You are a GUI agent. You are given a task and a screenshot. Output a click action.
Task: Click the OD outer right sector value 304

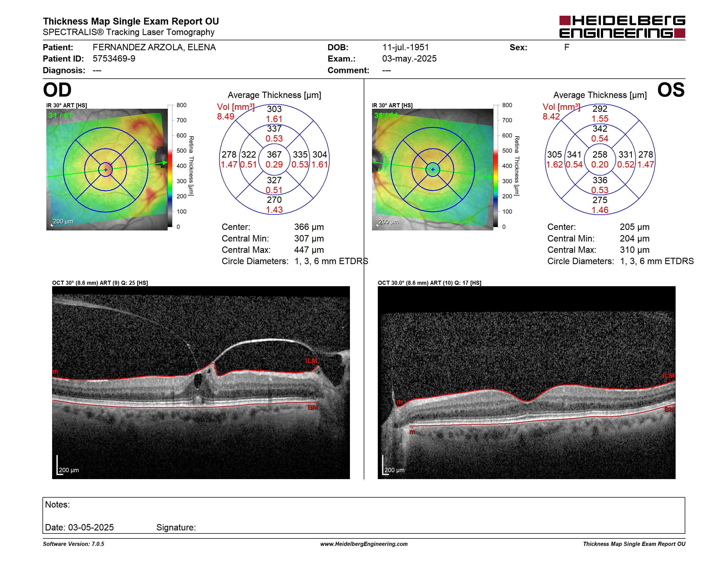pyautogui.click(x=320, y=155)
